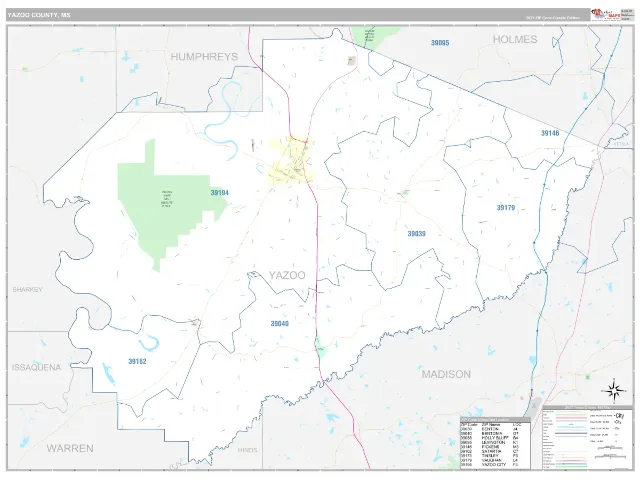Select the WARREN county label

pos(70,448)
